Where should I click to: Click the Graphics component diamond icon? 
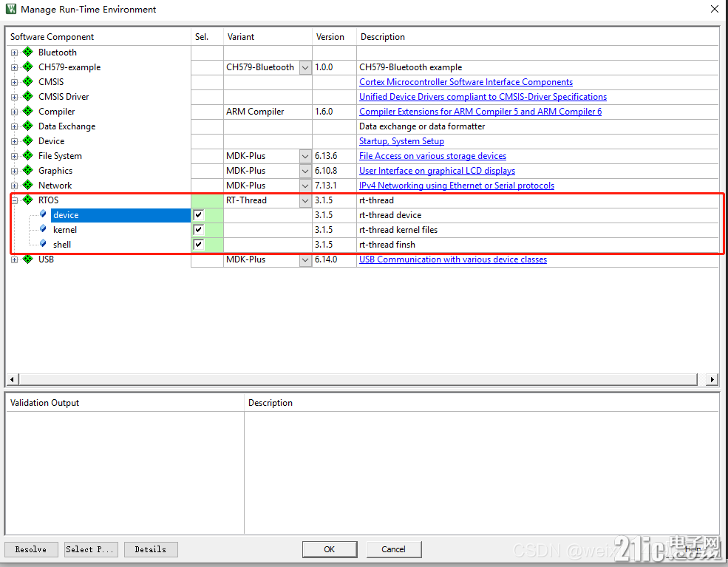coord(28,171)
